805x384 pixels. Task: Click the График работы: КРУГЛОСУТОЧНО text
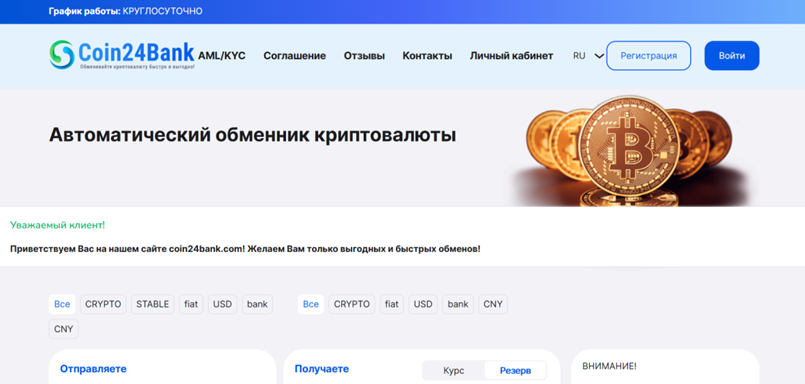126,11
